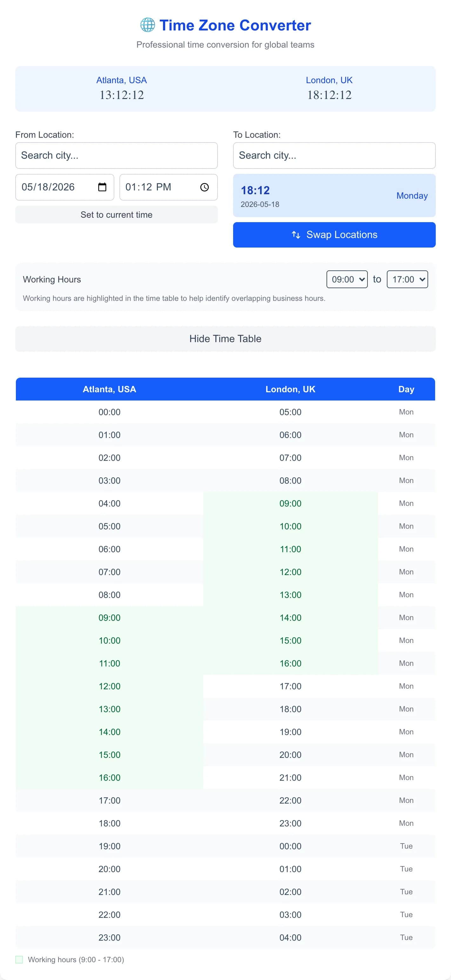The height and width of the screenshot is (980, 451).
Task: Click the converted date 2026-05-18
Action: 260,204
